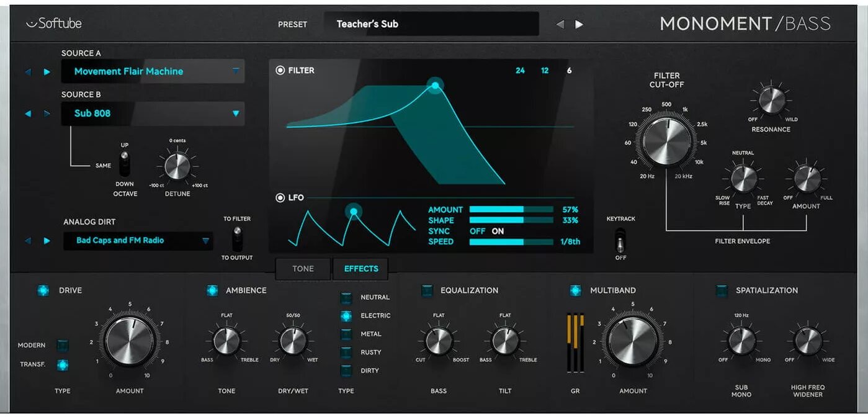
Task: Select previous Source A sound arrow
Action: click(x=28, y=72)
